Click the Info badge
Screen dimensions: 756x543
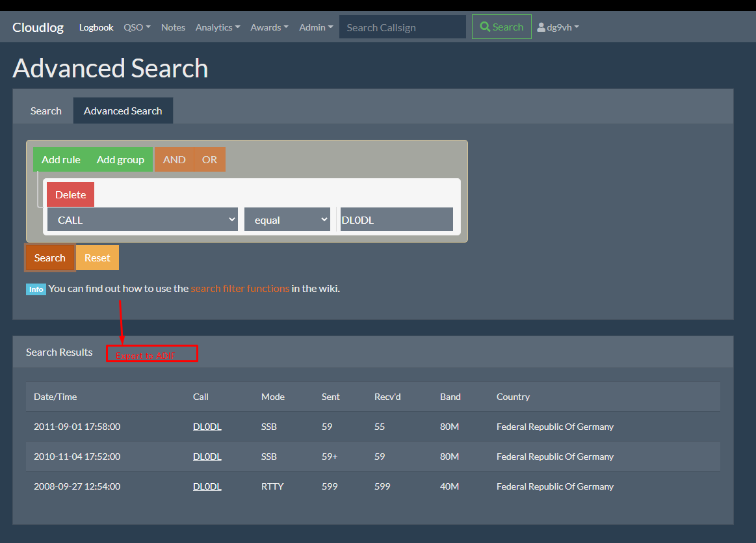pyautogui.click(x=36, y=289)
